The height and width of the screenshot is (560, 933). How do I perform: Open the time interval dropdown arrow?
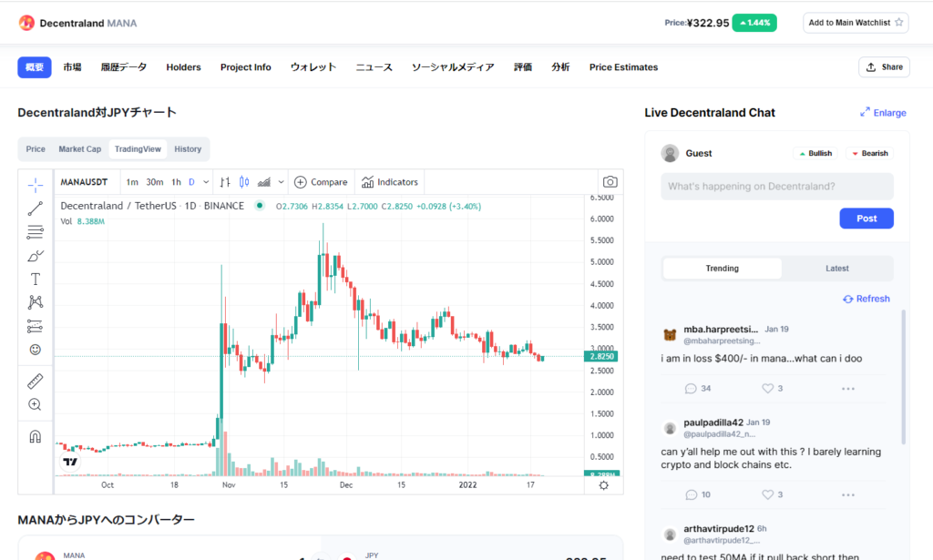(x=206, y=182)
